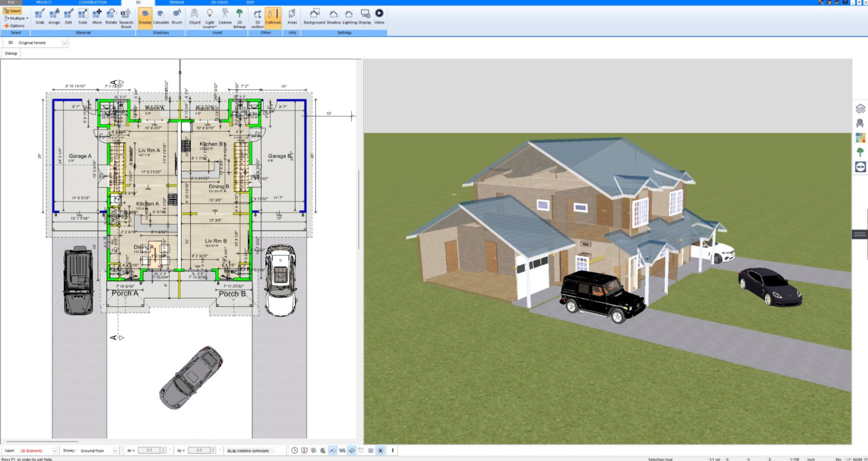Create a 3D section

coord(257,19)
